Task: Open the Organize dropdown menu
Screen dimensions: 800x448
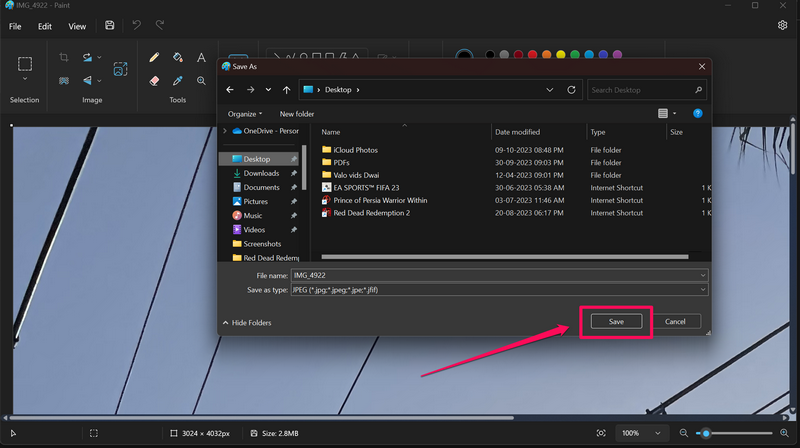Action: 245,114
